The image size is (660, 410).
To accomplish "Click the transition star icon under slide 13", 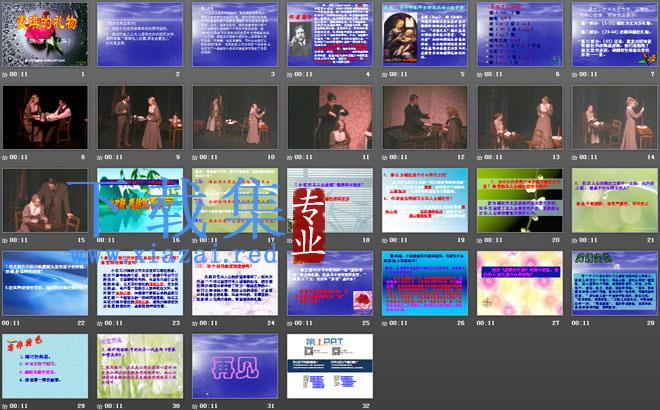I will pos(479,157).
